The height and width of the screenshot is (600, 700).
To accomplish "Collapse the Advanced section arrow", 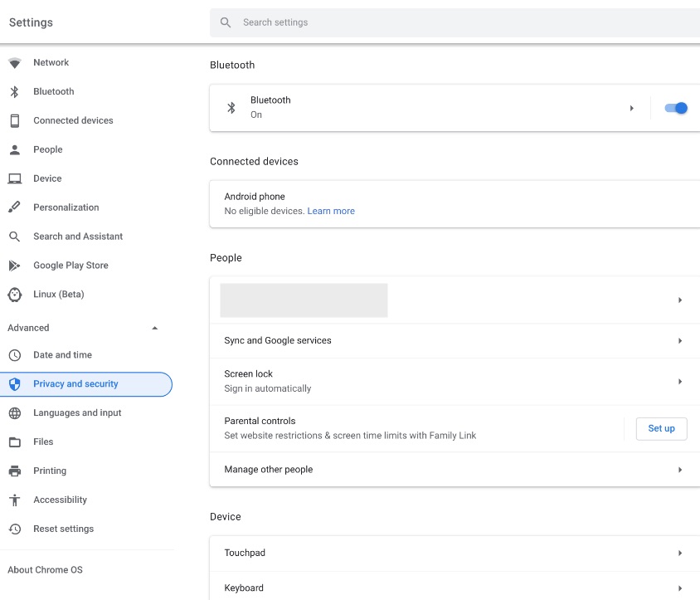I will click(x=154, y=328).
